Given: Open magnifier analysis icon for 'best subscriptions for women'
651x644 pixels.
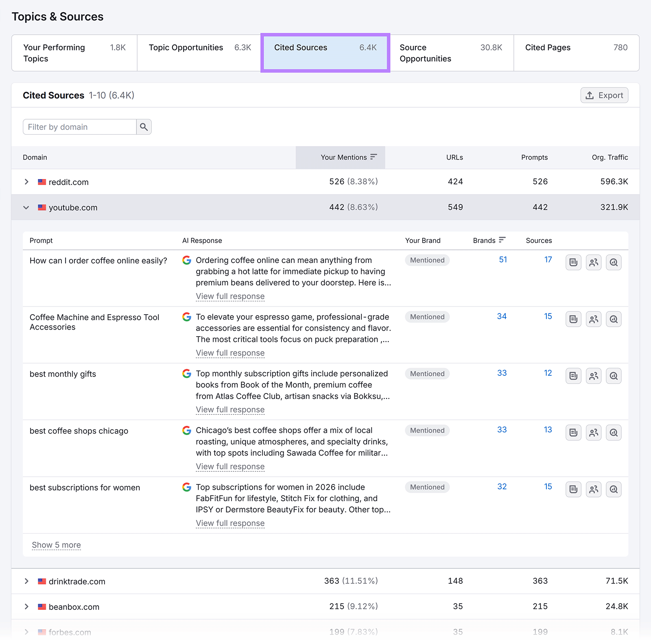Looking at the screenshot, I should click(614, 489).
